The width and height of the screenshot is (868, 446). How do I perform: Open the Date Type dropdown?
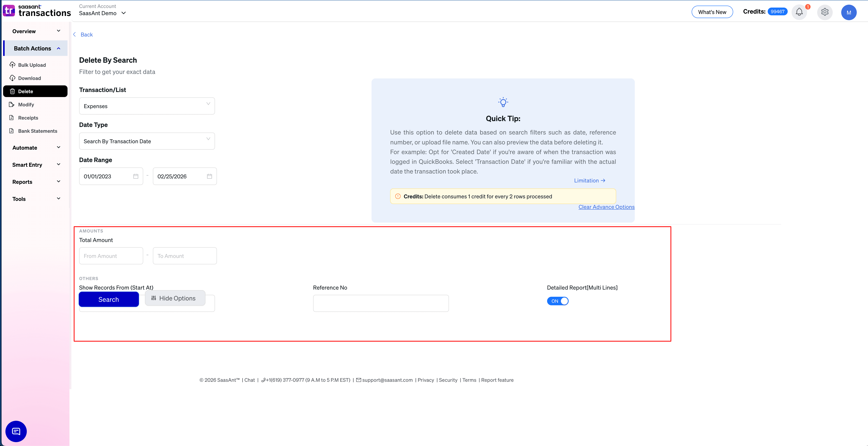click(x=147, y=141)
